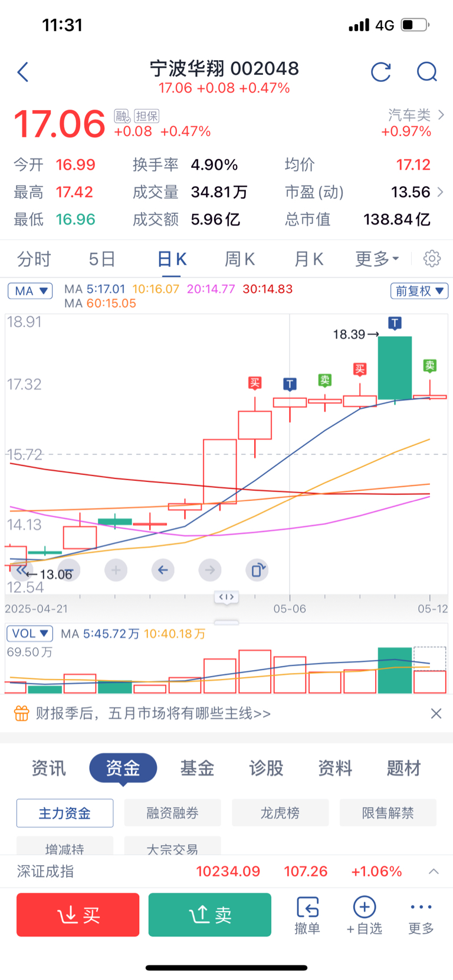Expand the 深证成指 index bar

click(434, 871)
